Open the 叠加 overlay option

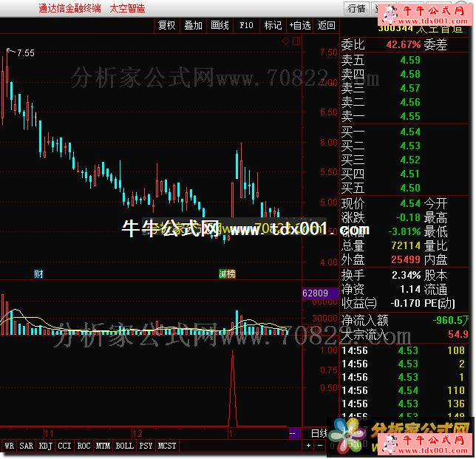click(x=193, y=25)
